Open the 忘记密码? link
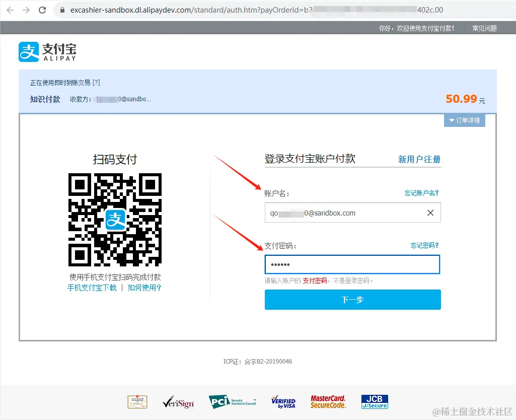516x420 pixels. click(424, 245)
